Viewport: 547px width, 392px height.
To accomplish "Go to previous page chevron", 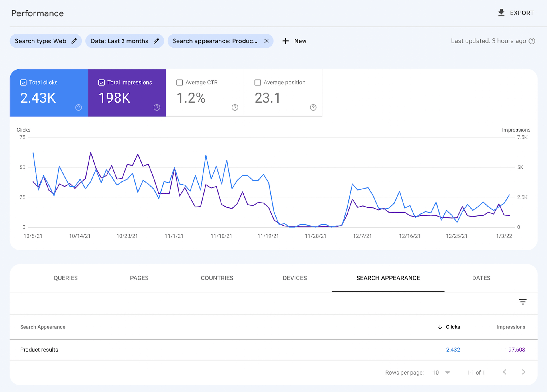I will (505, 372).
